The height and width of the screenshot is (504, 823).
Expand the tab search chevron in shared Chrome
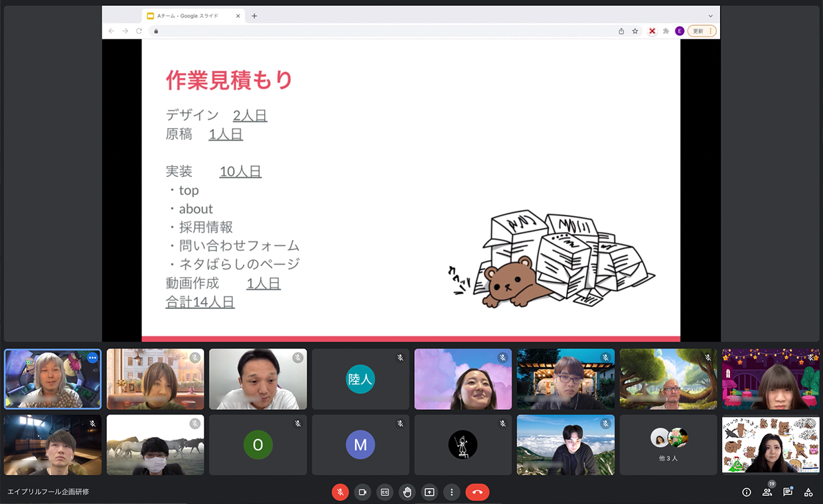point(711,16)
